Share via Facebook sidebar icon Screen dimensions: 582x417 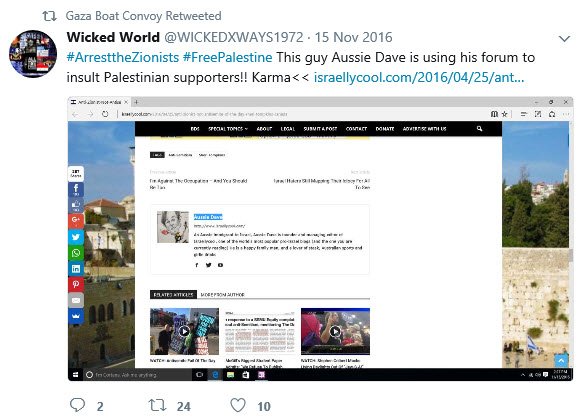[76, 189]
